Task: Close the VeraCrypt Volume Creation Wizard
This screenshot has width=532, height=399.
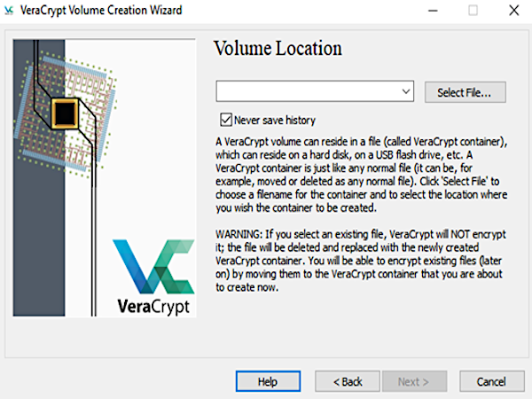Action: pyautogui.click(x=513, y=10)
